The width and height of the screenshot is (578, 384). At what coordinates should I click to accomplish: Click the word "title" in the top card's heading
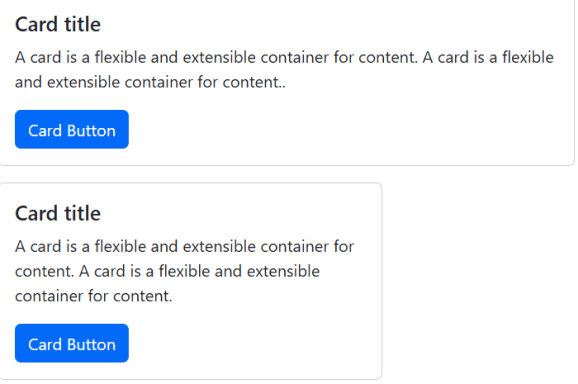[83, 24]
